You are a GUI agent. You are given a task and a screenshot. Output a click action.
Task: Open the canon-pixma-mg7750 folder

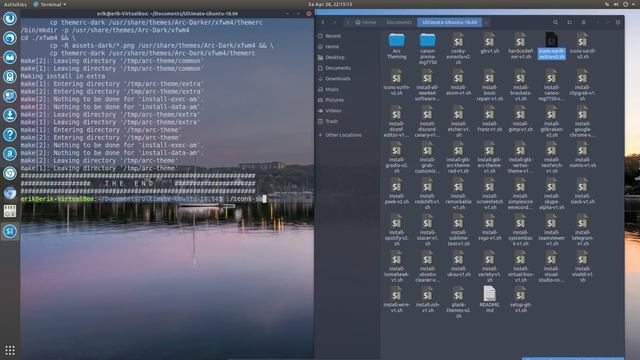(427, 49)
